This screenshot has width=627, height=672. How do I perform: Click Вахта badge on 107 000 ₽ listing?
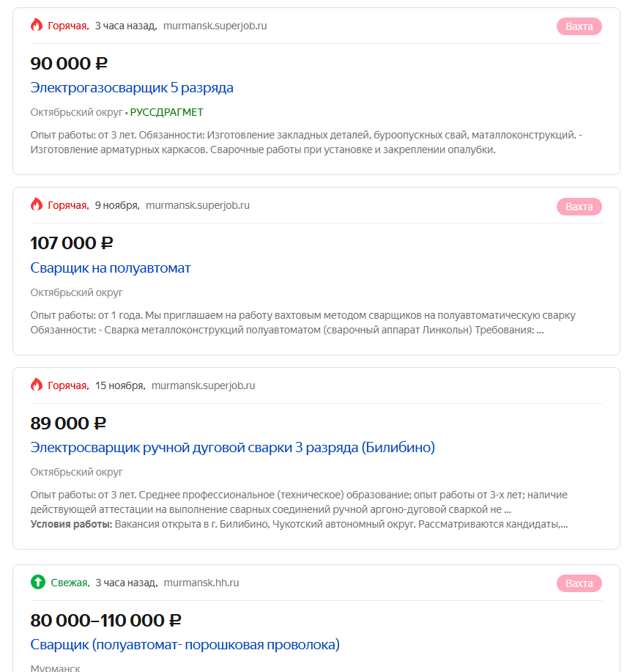(x=579, y=207)
